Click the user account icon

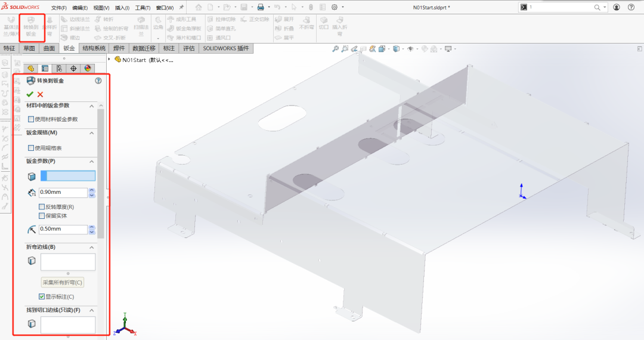point(617,7)
